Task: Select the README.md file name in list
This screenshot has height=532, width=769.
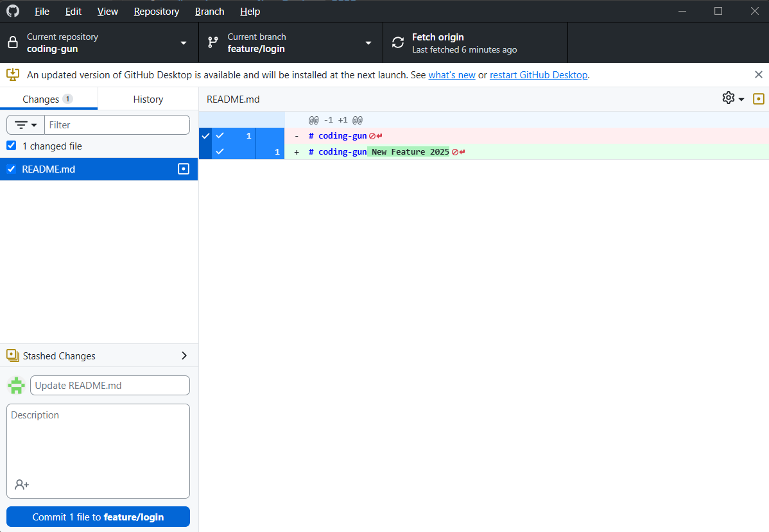Action: pos(49,169)
